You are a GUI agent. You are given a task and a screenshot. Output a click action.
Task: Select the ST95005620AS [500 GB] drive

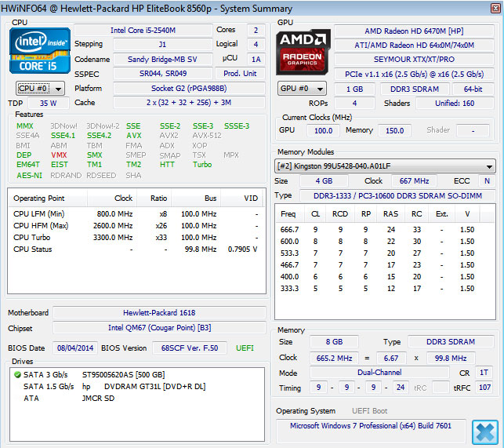123,374
